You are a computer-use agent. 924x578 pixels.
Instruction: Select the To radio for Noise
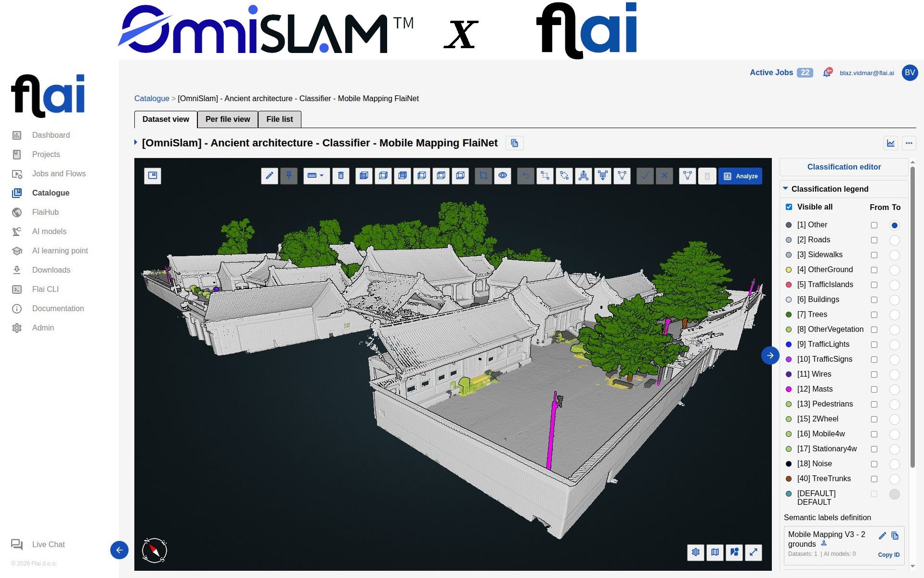[894, 464]
